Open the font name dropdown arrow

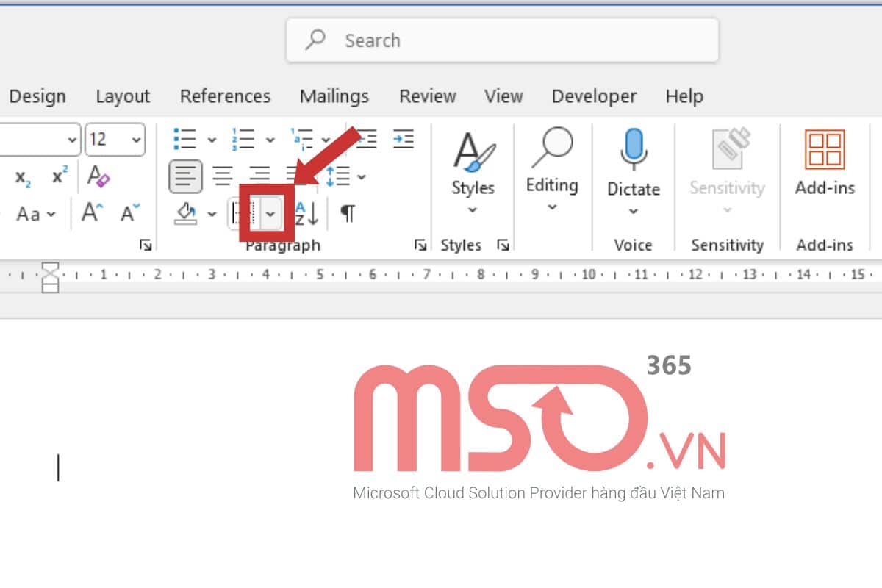[71, 139]
